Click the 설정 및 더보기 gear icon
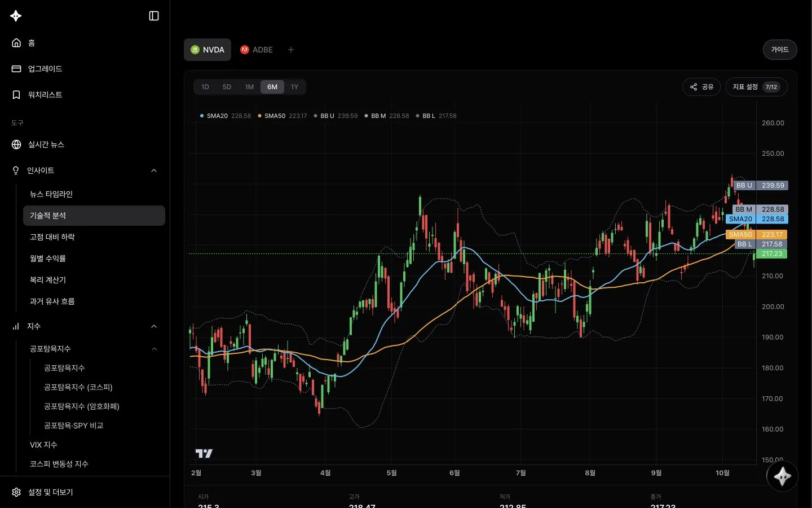 pyautogui.click(x=16, y=492)
